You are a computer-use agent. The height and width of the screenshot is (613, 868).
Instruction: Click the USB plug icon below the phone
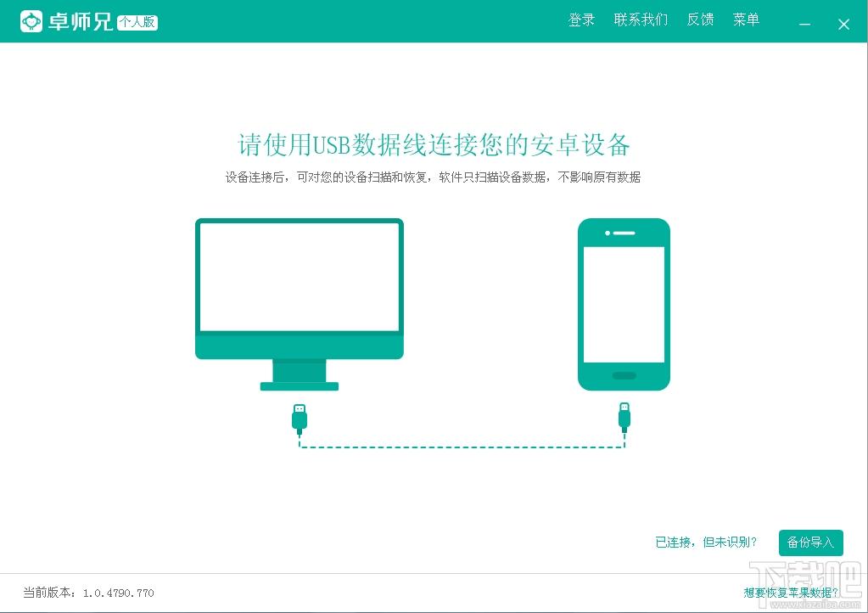(x=624, y=418)
